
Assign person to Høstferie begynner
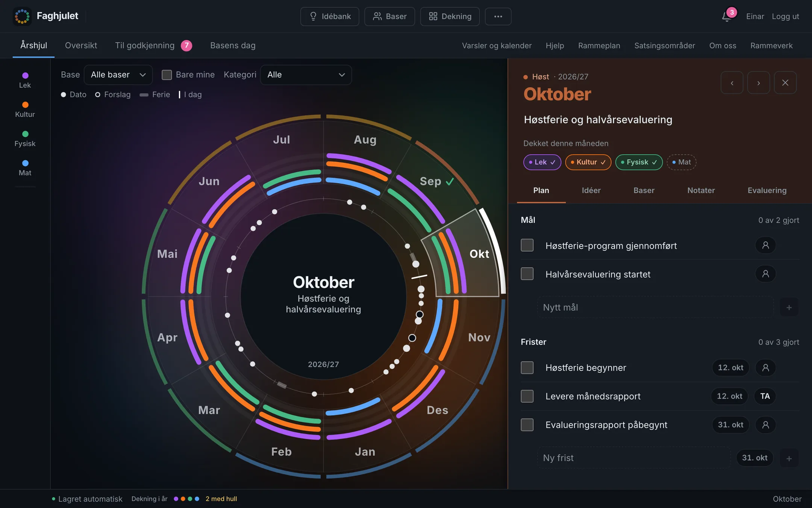coord(765,367)
